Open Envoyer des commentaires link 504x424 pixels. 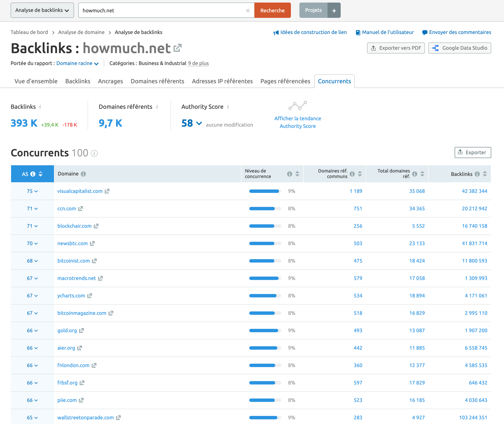tap(457, 32)
